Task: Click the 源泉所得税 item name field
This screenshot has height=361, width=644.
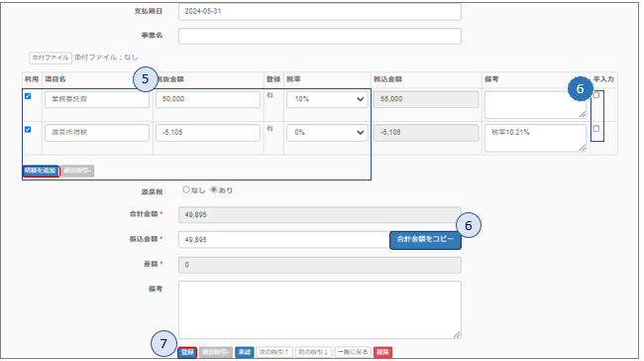Action: point(97,133)
